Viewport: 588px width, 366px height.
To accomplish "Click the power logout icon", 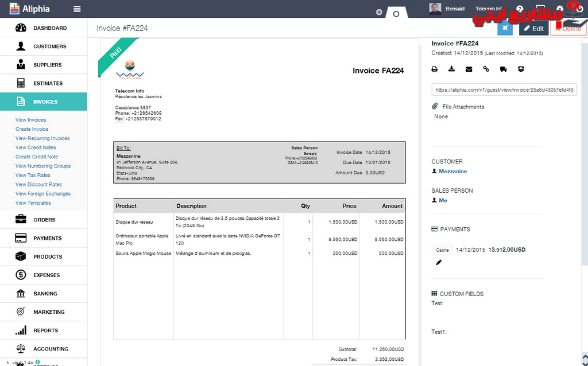I will click(x=580, y=9).
